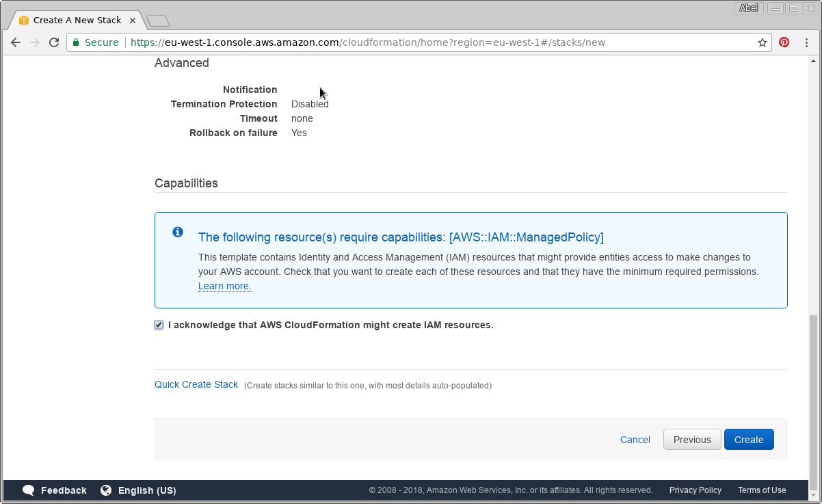Open the Terms of Use link
Image resolution: width=822 pixels, height=504 pixels.
(x=762, y=490)
